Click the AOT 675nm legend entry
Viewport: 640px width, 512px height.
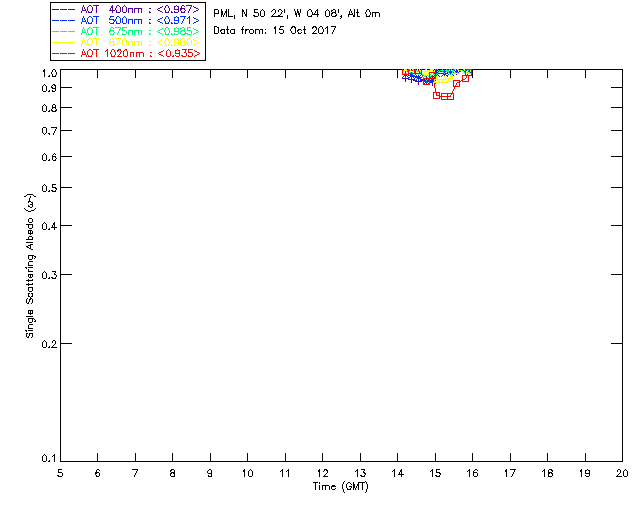[x=126, y=31]
